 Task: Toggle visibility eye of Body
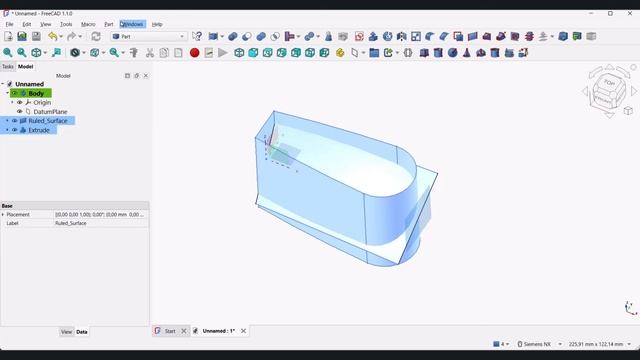[14, 93]
